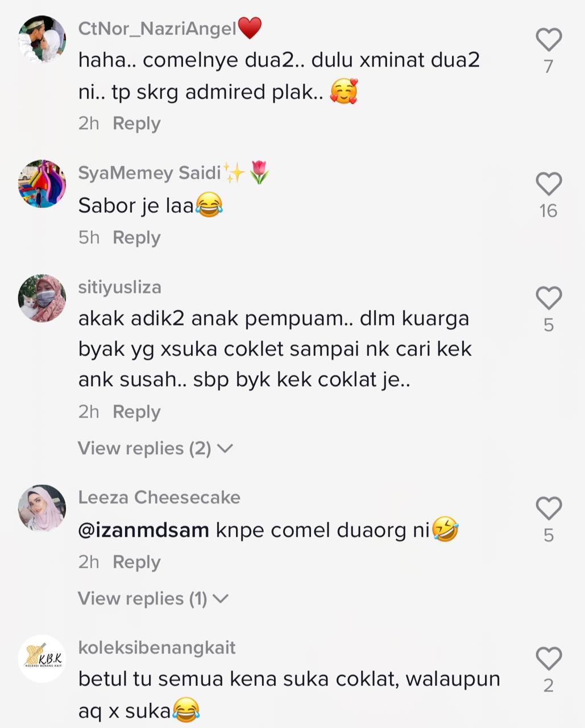
Task: Tap the heart on koleksibenangkait's comment
Action: pyautogui.click(x=549, y=659)
